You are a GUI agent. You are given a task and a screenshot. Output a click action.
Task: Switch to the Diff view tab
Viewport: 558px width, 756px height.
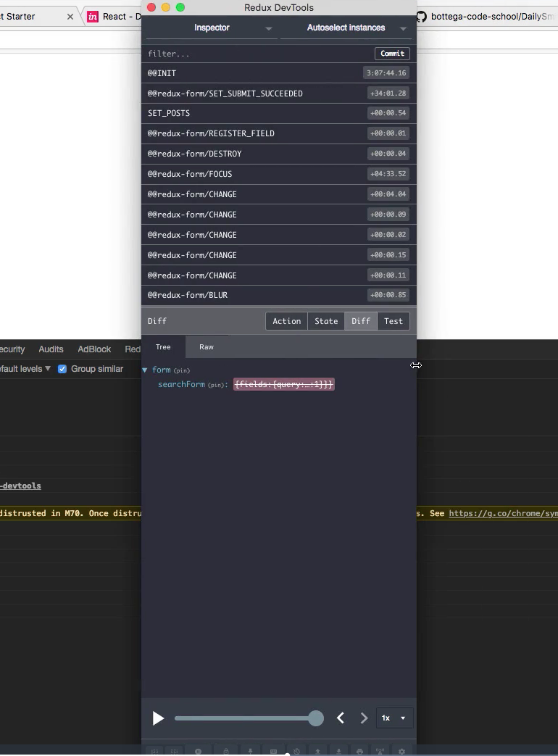click(361, 321)
